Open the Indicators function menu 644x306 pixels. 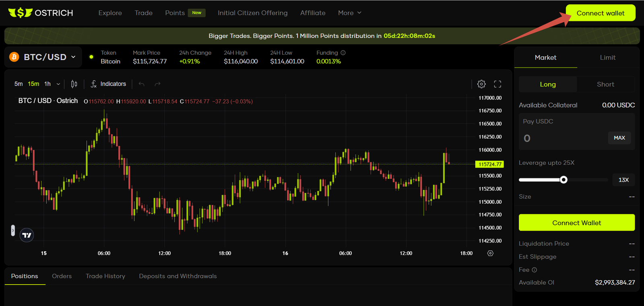[108, 84]
